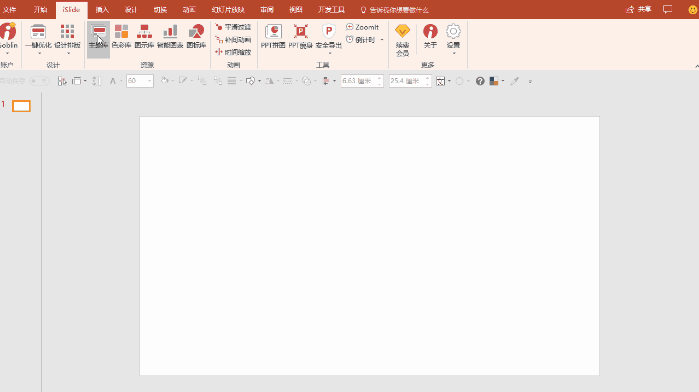Select slide 1 thumbnail
Viewport: 699px width, 392px height.
pyautogui.click(x=21, y=106)
